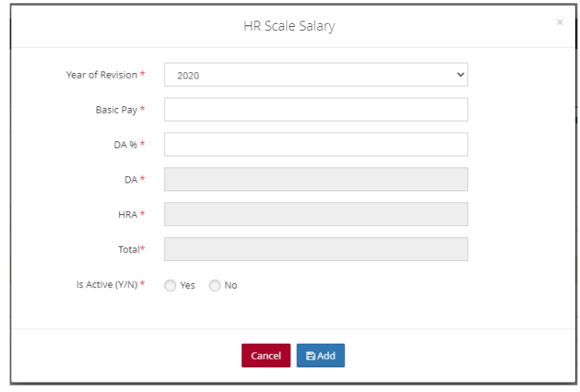
Task: Focus the Basic Pay input field
Action: point(316,110)
